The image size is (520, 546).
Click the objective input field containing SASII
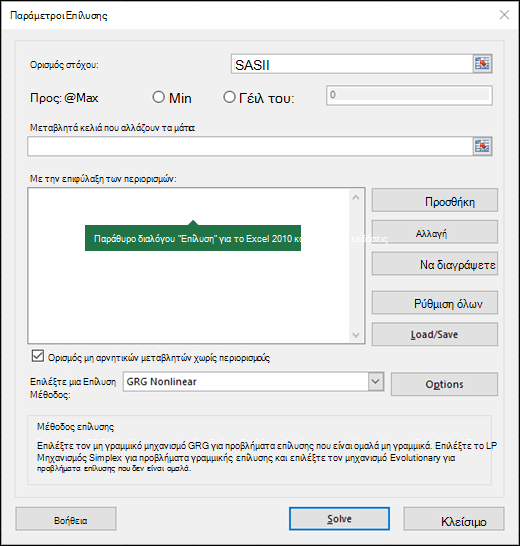352,64
